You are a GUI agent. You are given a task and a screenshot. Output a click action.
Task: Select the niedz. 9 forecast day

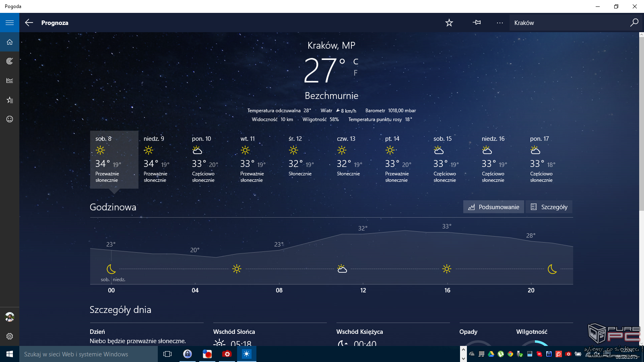click(163, 159)
